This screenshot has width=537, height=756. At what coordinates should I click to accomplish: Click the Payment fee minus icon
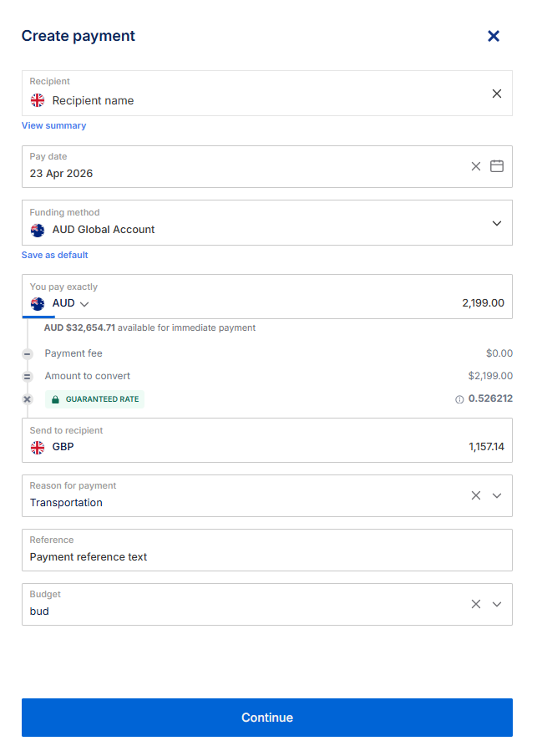[27, 354]
